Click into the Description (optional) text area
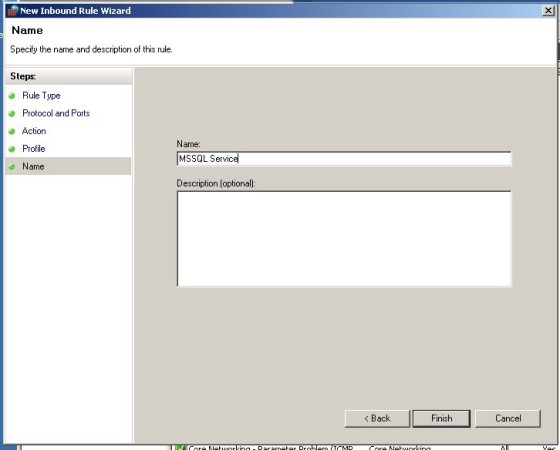 (344, 239)
